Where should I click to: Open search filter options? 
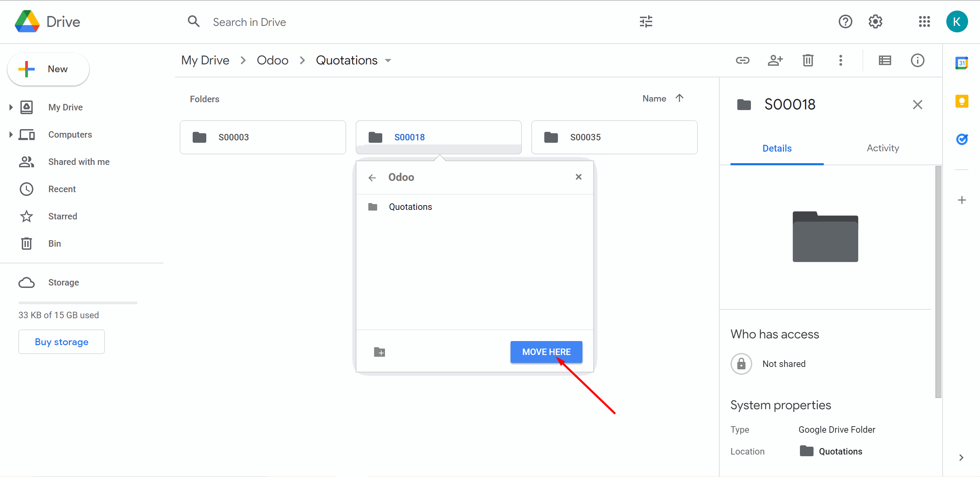point(646,22)
